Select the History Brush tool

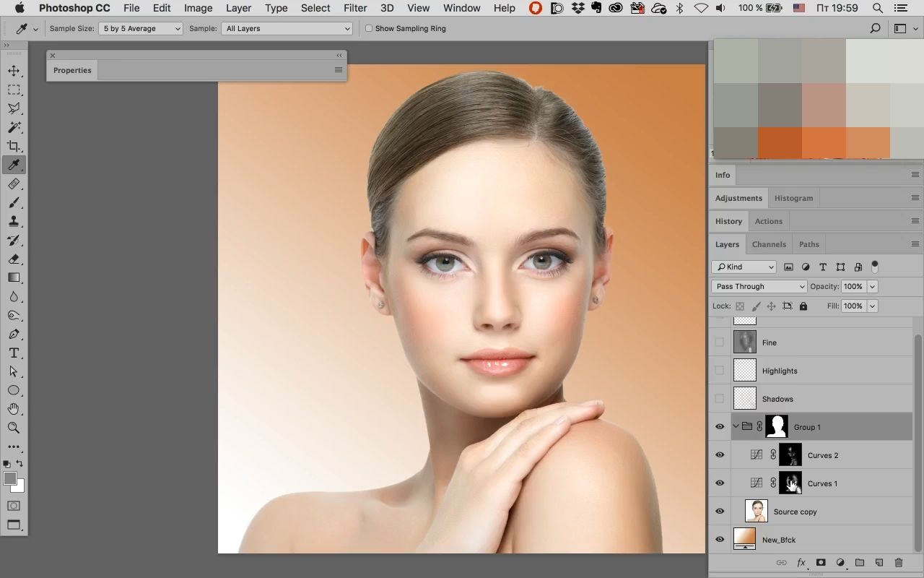(x=14, y=241)
